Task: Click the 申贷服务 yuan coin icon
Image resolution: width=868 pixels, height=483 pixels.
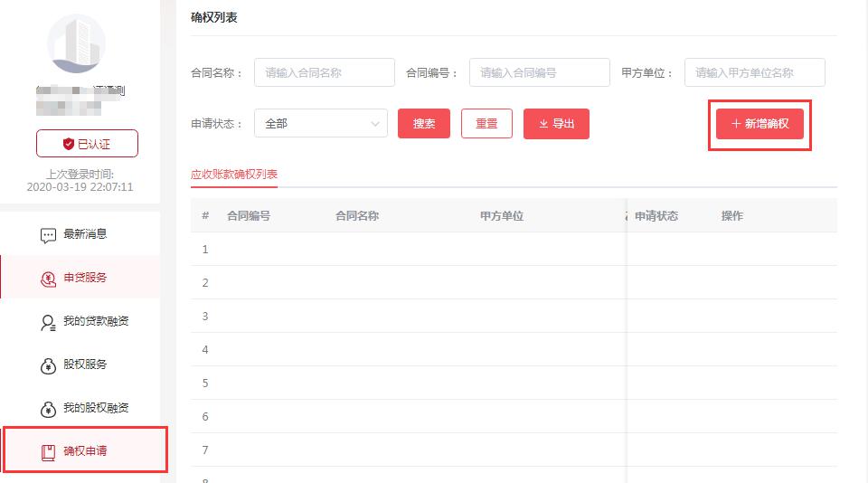Action: click(x=48, y=279)
